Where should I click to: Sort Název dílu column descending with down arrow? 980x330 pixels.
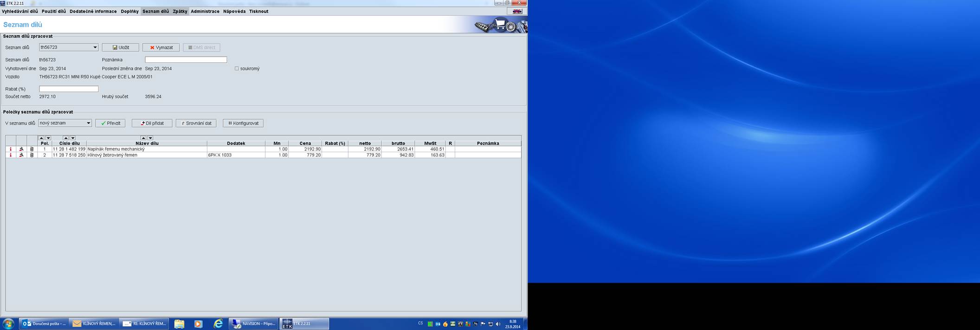pyautogui.click(x=150, y=138)
